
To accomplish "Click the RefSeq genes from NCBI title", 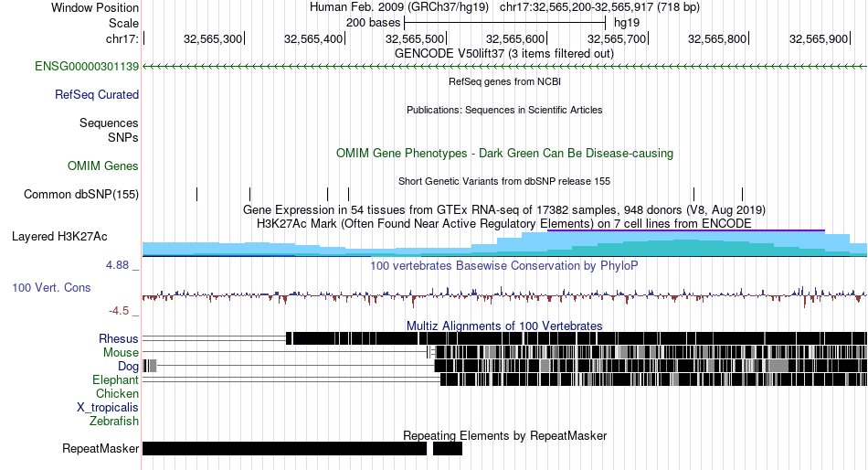I will click(x=504, y=81).
